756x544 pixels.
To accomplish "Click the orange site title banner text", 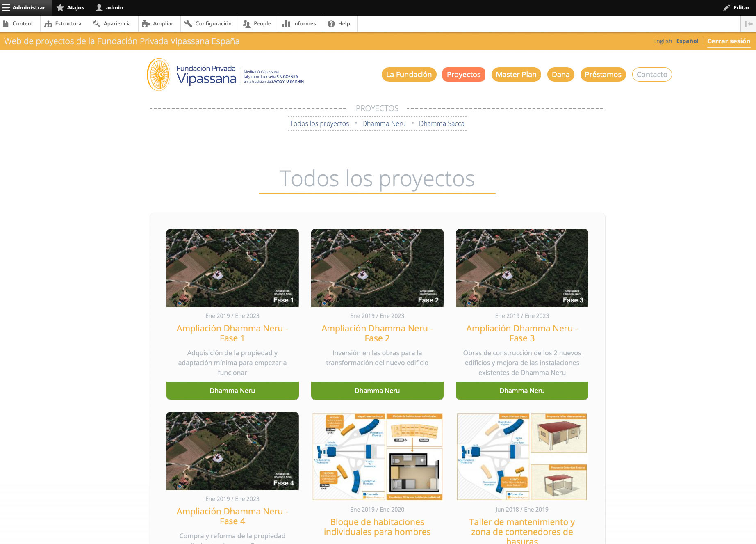I will [122, 41].
